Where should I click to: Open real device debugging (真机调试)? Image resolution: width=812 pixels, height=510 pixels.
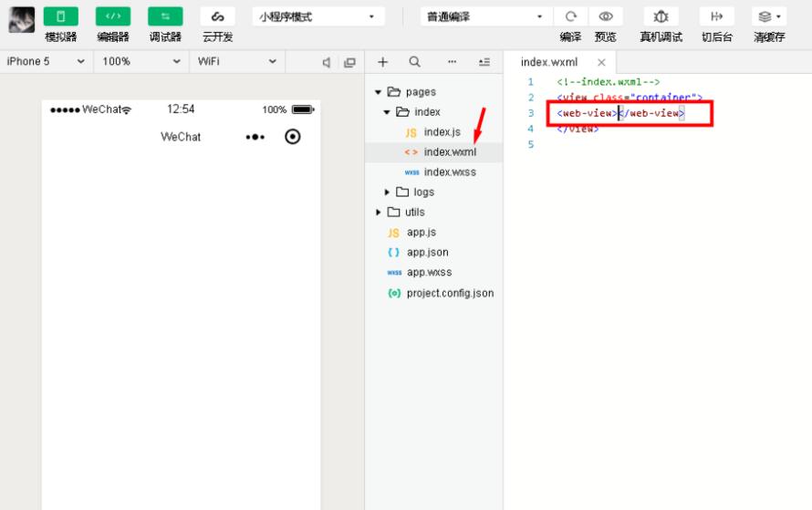(661, 17)
